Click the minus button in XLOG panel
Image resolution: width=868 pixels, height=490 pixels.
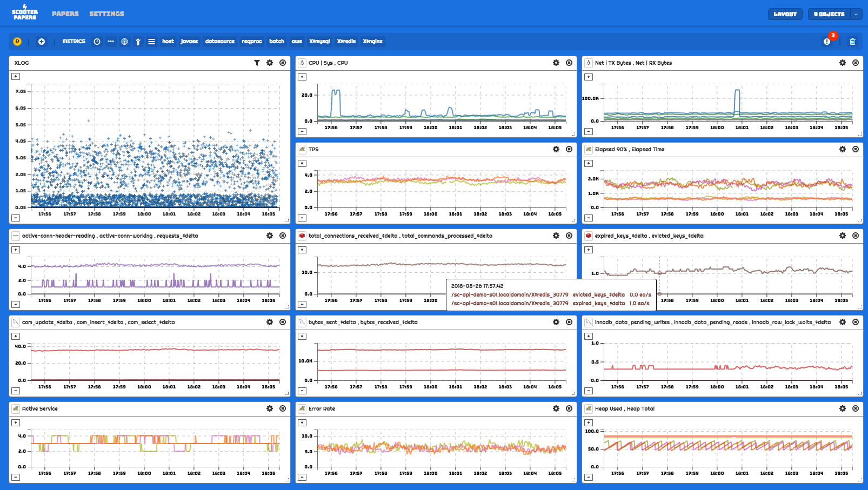tap(16, 218)
